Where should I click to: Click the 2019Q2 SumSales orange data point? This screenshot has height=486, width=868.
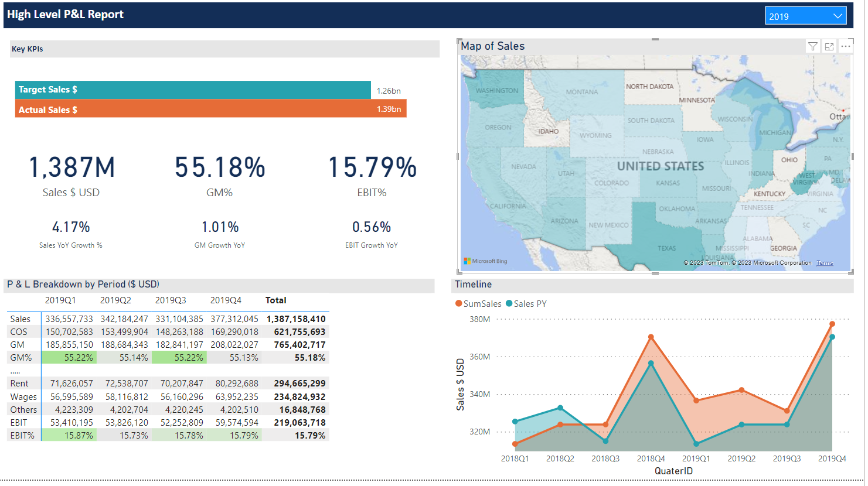pos(742,390)
